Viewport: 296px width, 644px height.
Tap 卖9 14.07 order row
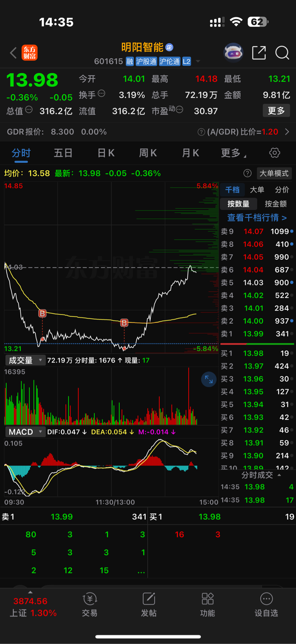coord(257,232)
